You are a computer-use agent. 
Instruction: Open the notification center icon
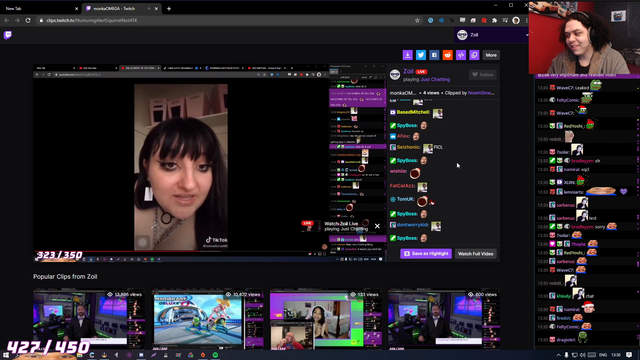pyautogui.click(x=629, y=355)
